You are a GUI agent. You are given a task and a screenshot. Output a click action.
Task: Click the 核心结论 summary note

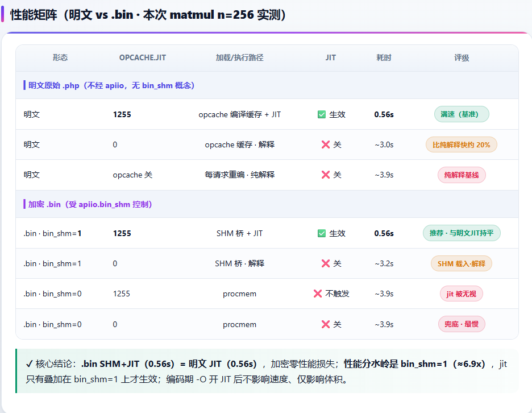267,371
